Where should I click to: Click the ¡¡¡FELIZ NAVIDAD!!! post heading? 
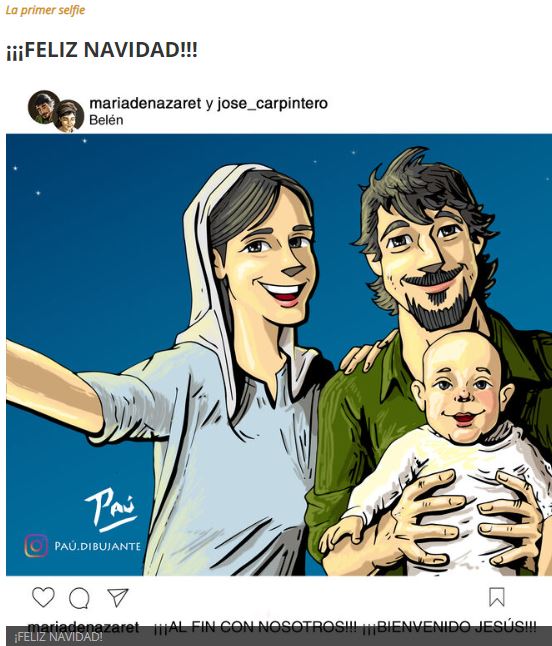click(102, 50)
